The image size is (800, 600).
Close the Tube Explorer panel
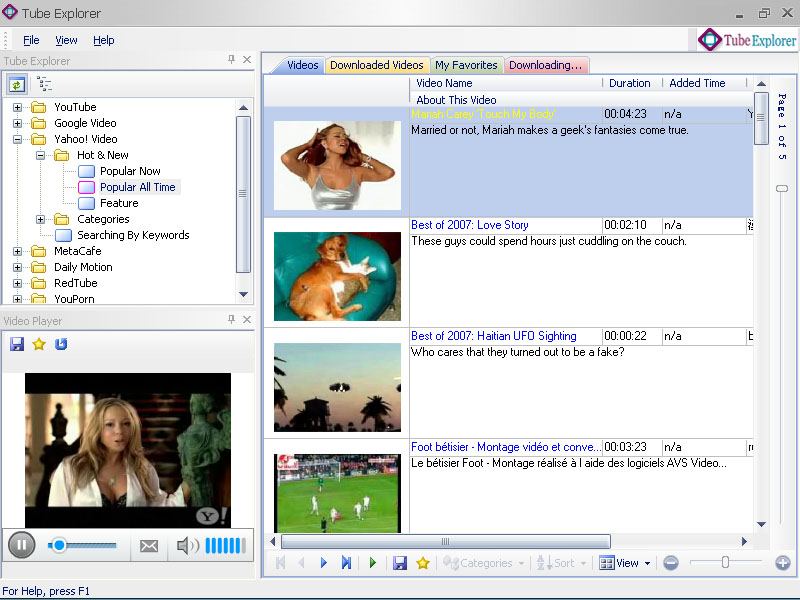click(247, 60)
